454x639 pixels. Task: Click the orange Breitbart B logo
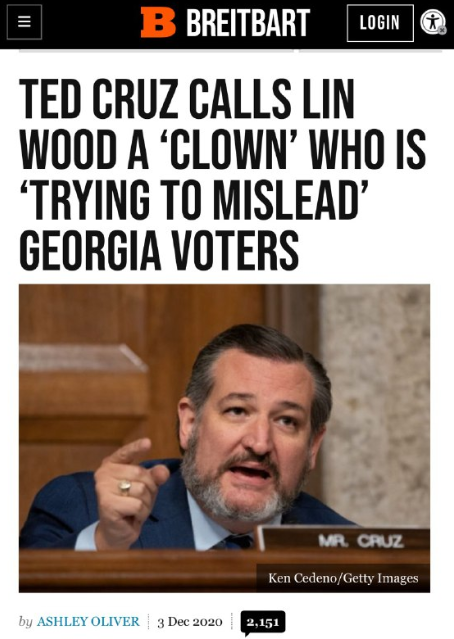pos(158,22)
